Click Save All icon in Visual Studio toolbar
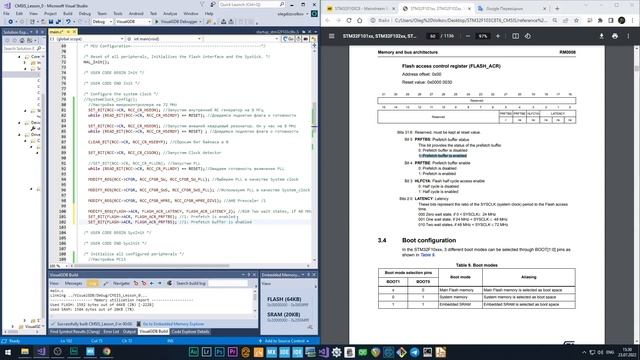 [58, 22]
